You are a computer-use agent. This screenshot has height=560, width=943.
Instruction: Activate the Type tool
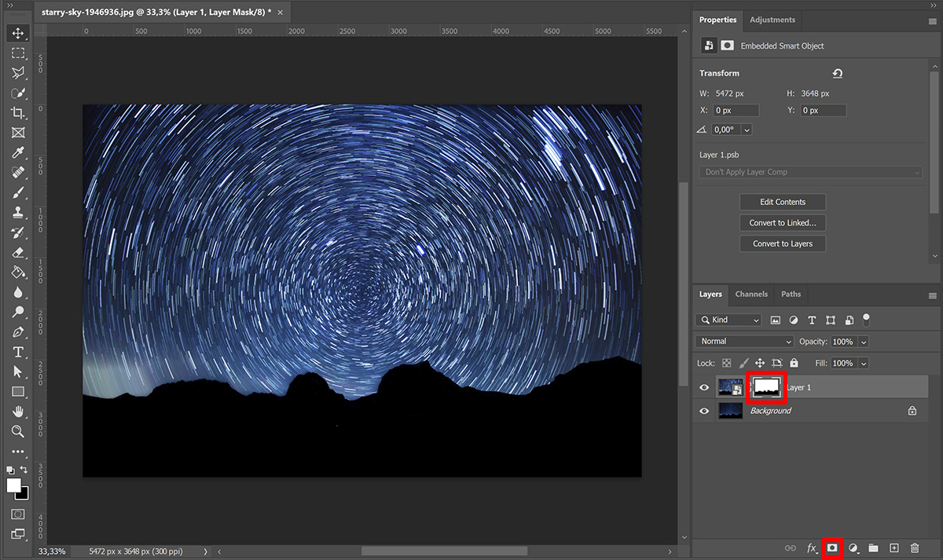pos(17,352)
